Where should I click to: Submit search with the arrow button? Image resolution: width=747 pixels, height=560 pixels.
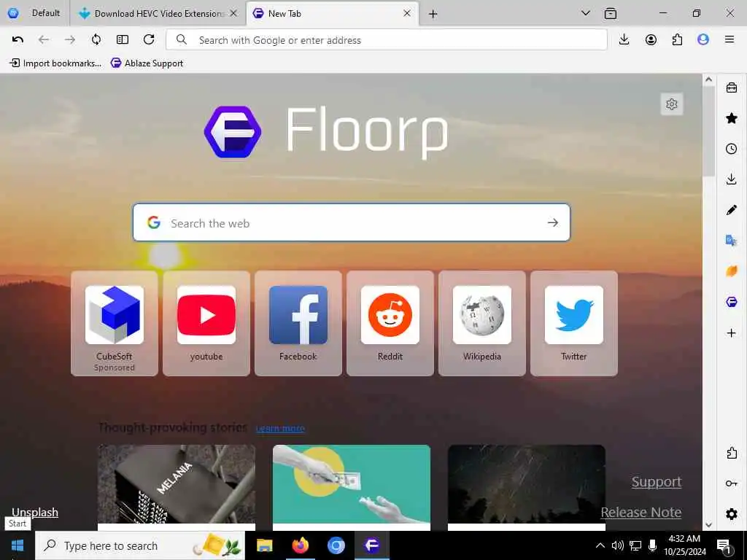(x=553, y=222)
